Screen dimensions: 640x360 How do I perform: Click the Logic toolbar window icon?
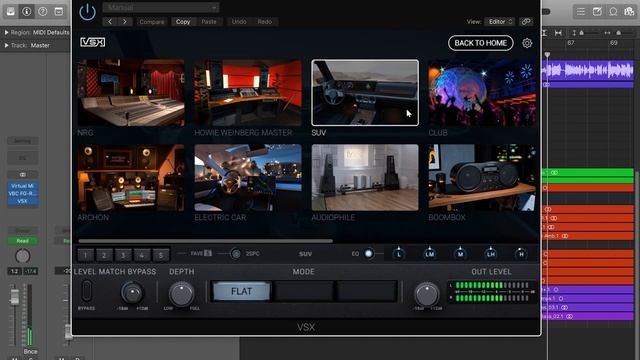coord(59,11)
